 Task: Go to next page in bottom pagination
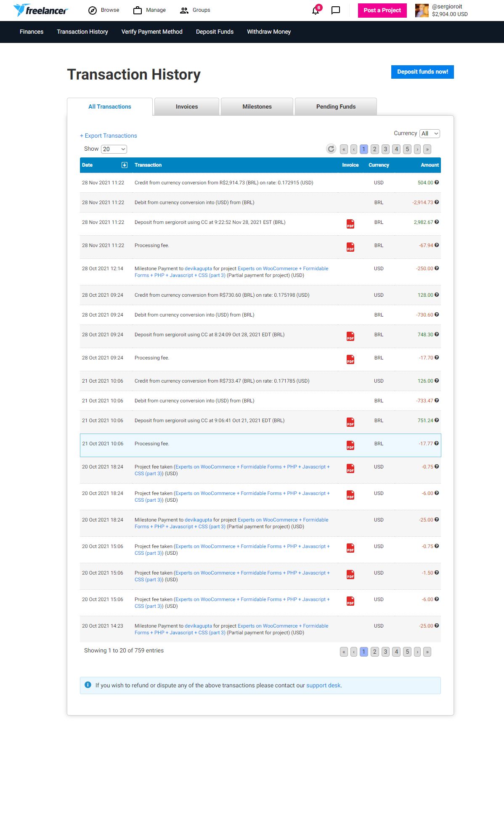(x=417, y=652)
